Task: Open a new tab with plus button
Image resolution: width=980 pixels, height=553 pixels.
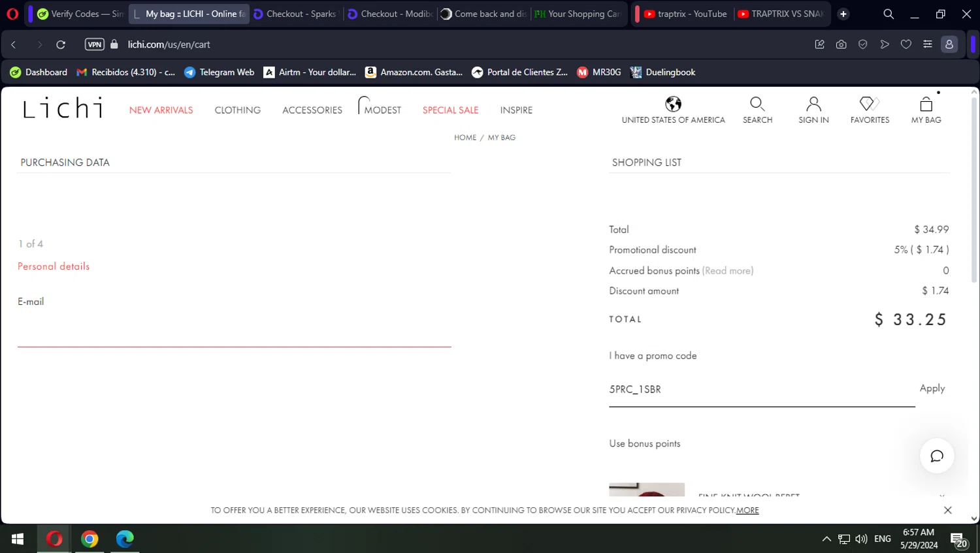Action: 843,14
